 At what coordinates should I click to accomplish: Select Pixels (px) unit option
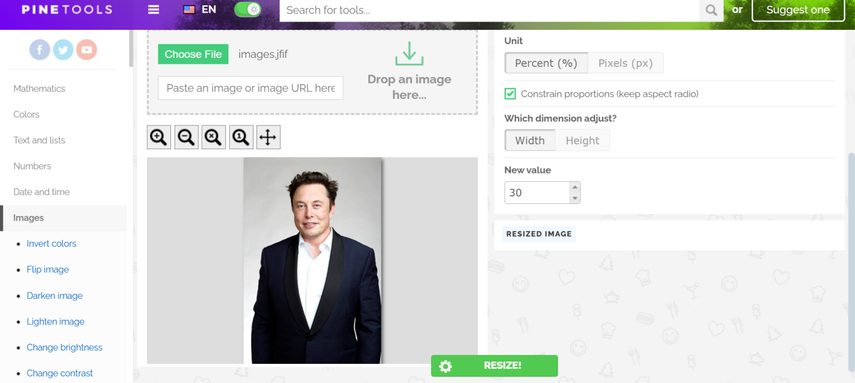click(625, 63)
